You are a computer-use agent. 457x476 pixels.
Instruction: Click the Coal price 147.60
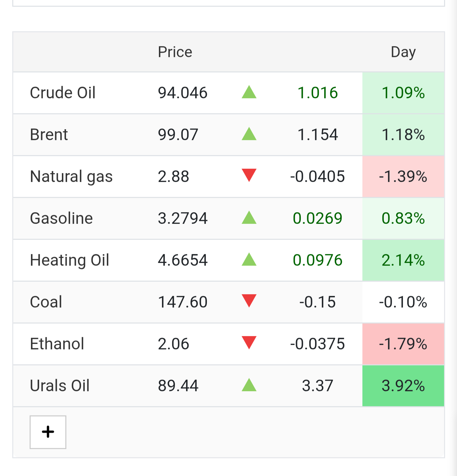[183, 302]
